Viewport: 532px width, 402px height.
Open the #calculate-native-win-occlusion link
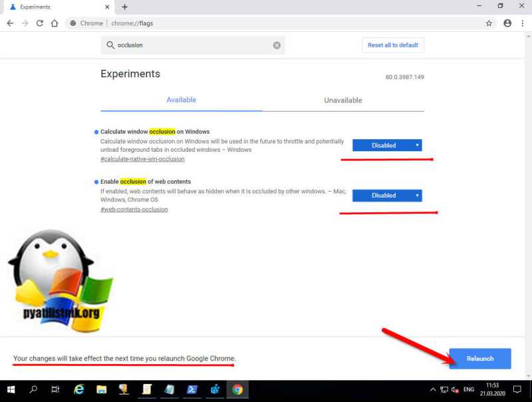pos(142,159)
